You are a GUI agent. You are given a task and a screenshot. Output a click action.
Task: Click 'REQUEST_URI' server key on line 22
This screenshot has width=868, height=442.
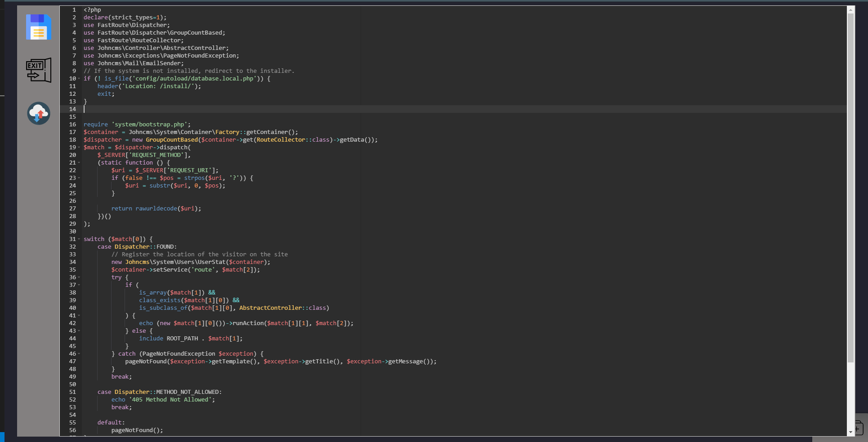(x=189, y=170)
